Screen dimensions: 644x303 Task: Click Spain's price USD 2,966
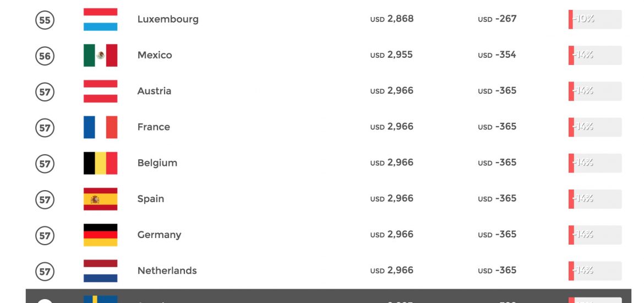[x=392, y=198]
